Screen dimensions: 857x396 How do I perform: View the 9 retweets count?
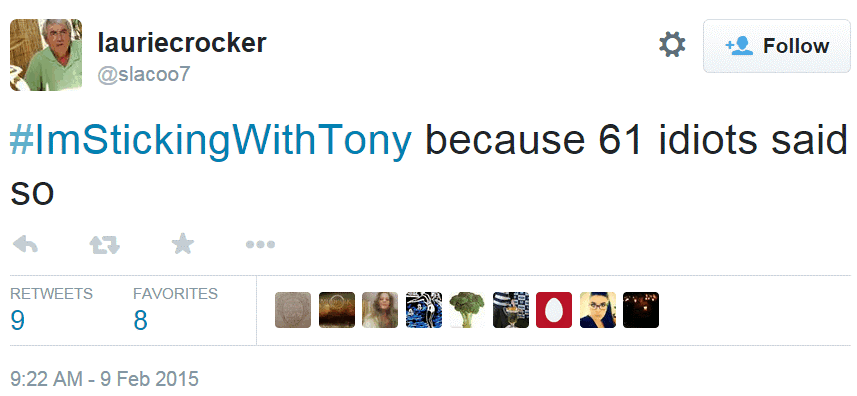coord(17,320)
